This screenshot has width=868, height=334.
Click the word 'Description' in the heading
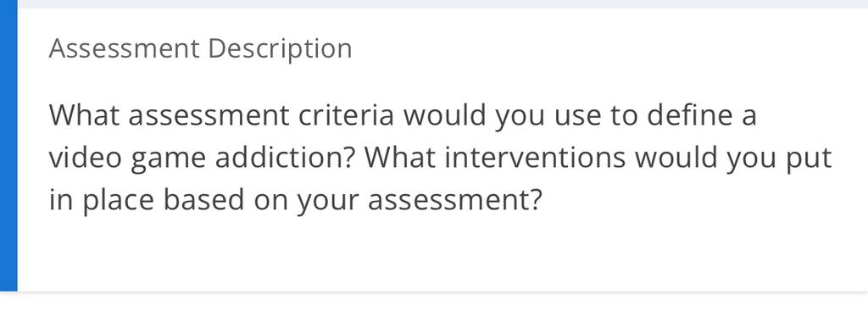point(280,48)
